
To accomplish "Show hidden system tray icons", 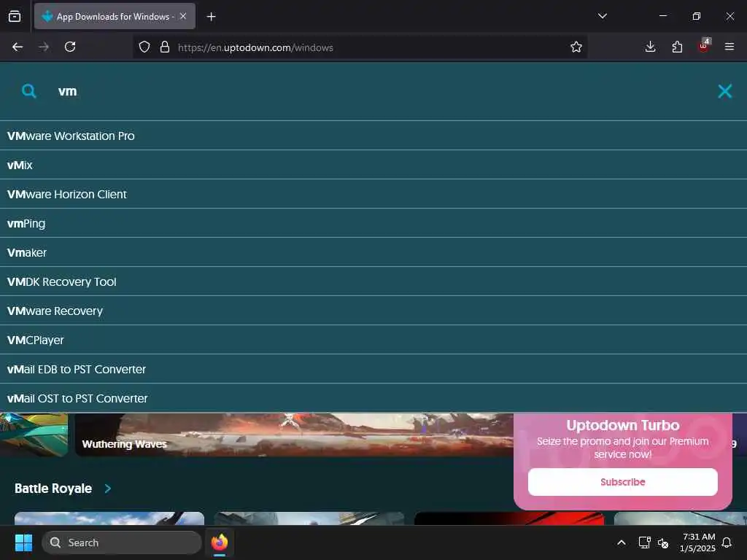I will [622, 542].
